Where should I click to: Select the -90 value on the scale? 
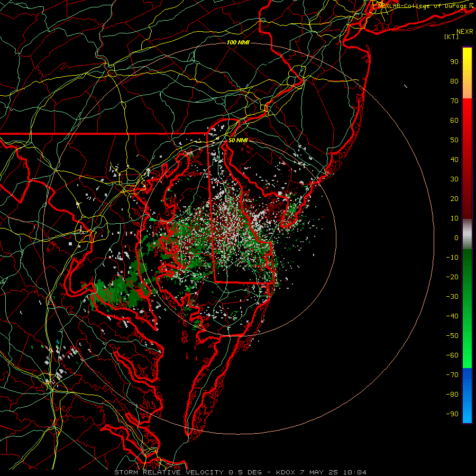tap(452, 414)
